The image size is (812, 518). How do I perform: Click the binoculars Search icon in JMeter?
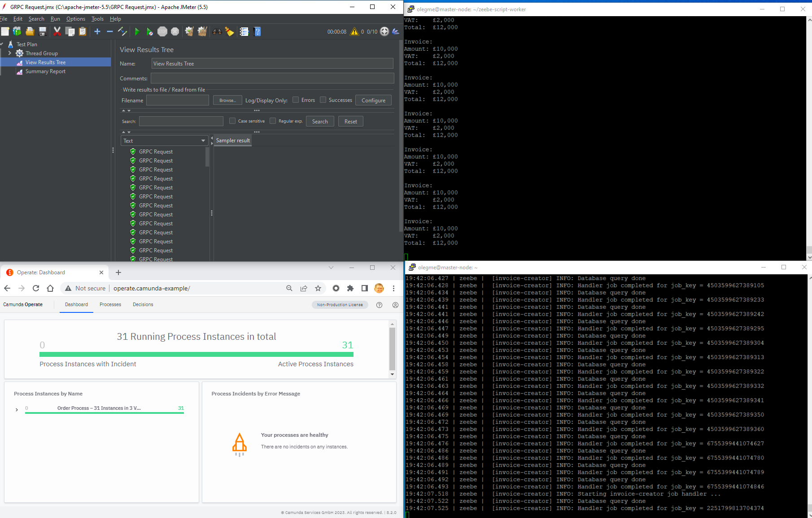[217, 31]
